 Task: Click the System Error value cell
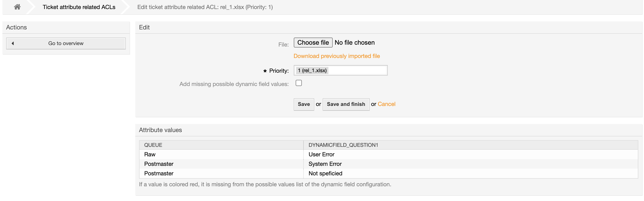[x=325, y=164]
